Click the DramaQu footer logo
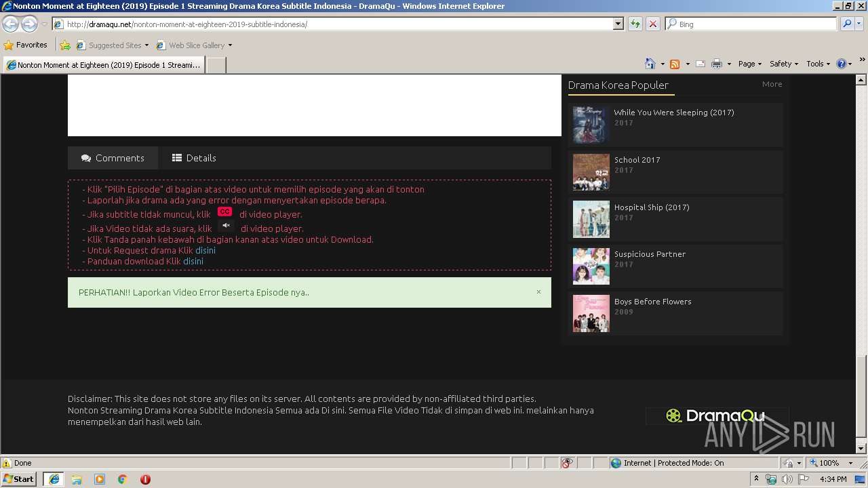This screenshot has height=488, width=868. click(717, 416)
